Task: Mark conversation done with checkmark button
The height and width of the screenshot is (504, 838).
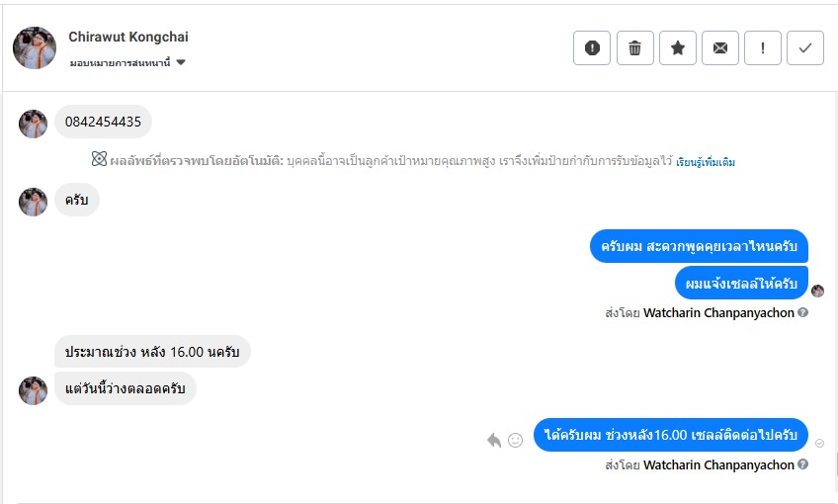Action: [805, 47]
